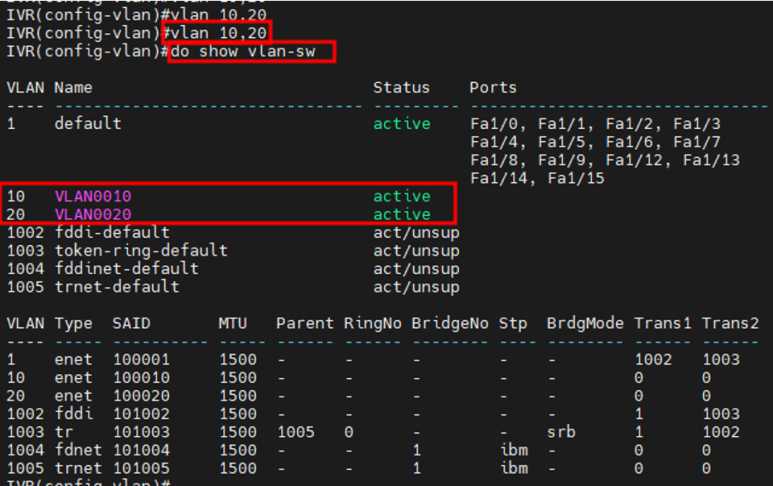The image size is (773, 486).
Task: Click the Parent column header
Action: click(305, 323)
